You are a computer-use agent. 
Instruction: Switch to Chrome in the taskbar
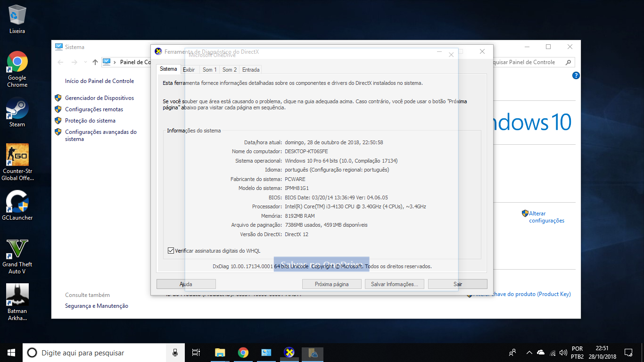(x=243, y=353)
